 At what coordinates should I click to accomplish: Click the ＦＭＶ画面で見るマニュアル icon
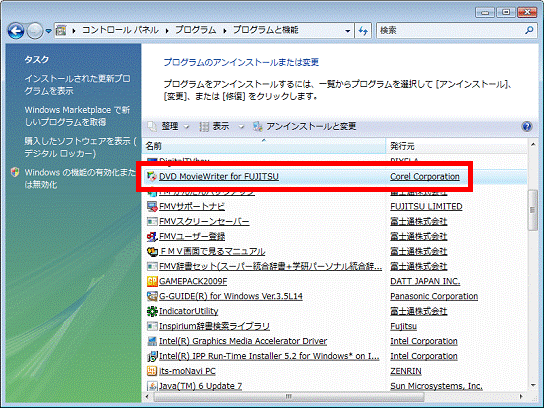coord(152,252)
